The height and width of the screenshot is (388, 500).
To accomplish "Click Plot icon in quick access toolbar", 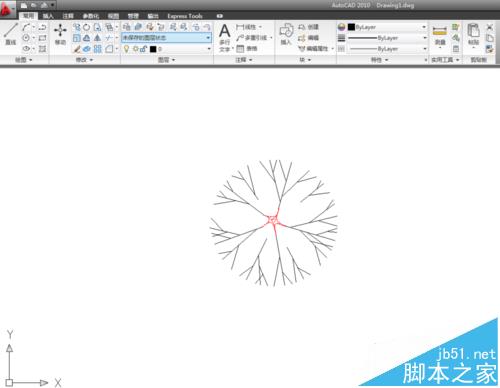I will [x=44, y=5].
